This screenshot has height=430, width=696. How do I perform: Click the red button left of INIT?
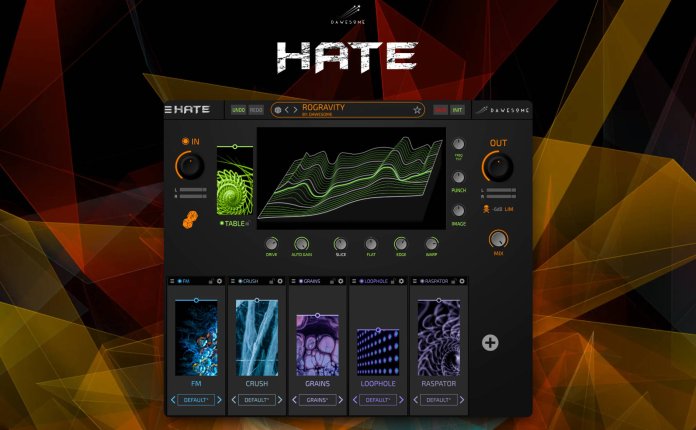pos(440,110)
